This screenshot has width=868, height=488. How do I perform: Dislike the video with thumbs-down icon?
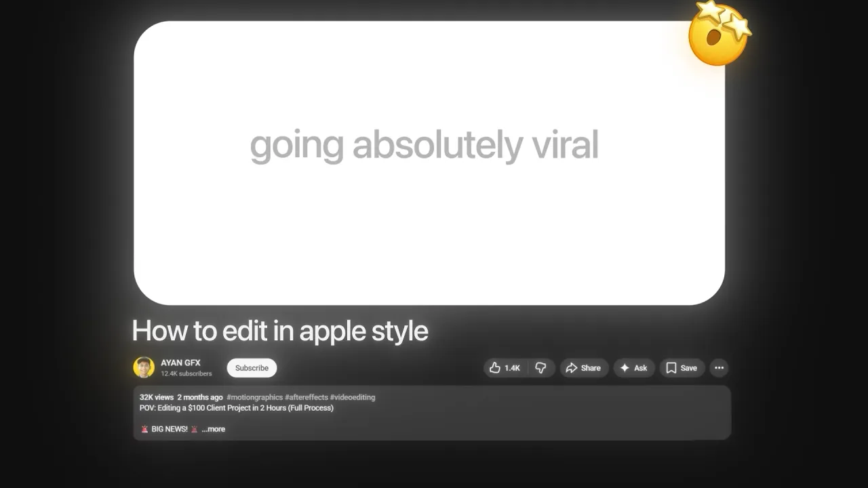(x=541, y=368)
